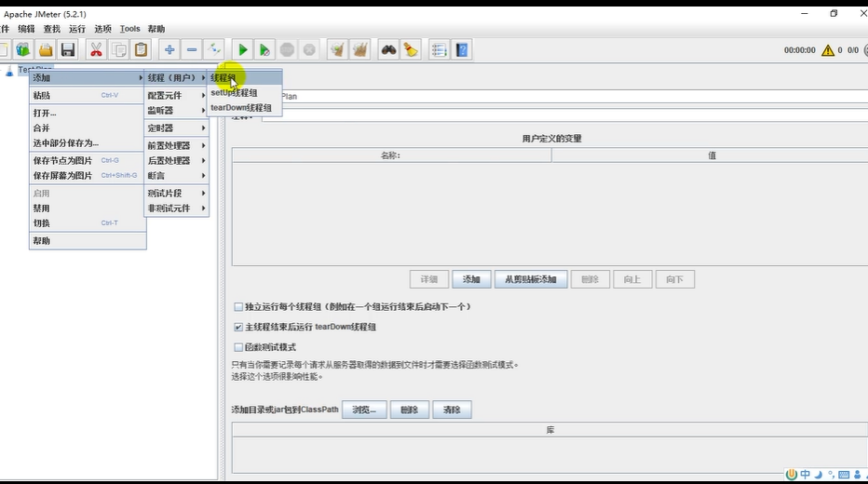Clear all results with double broom icon
Viewport: 868px width, 484px height.
tap(359, 49)
